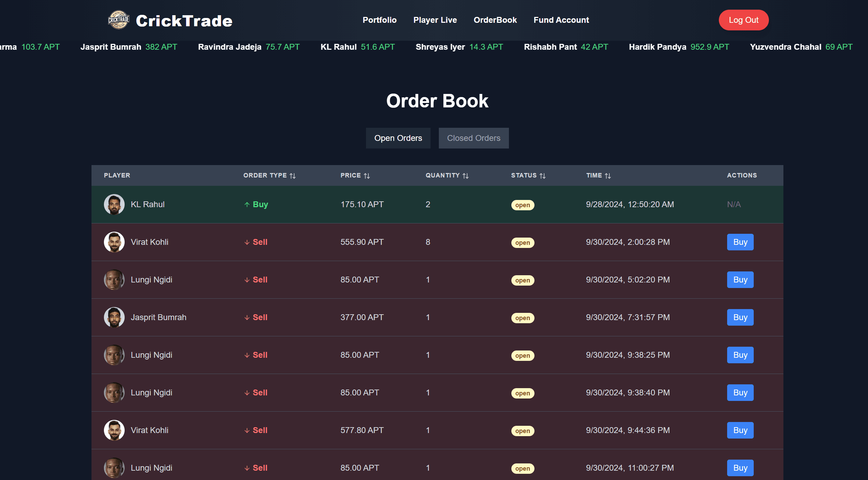Screen dimensions: 868x480
Task: Click Lungi Ngidi avatar on 5:02:20 PM row
Action: pyautogui.click(x=114, y=280)
